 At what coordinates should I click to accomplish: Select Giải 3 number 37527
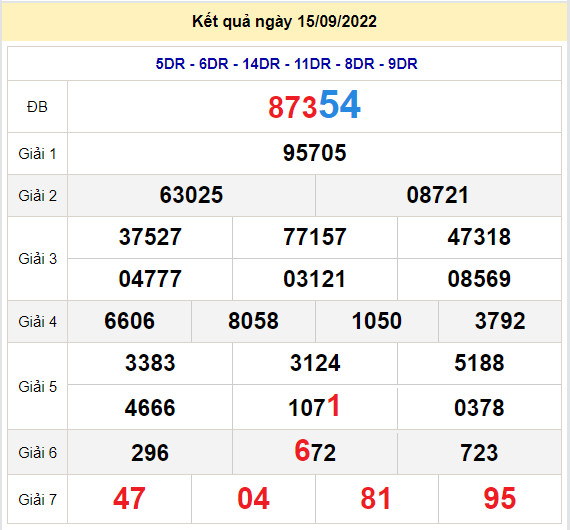pos(150,237)
